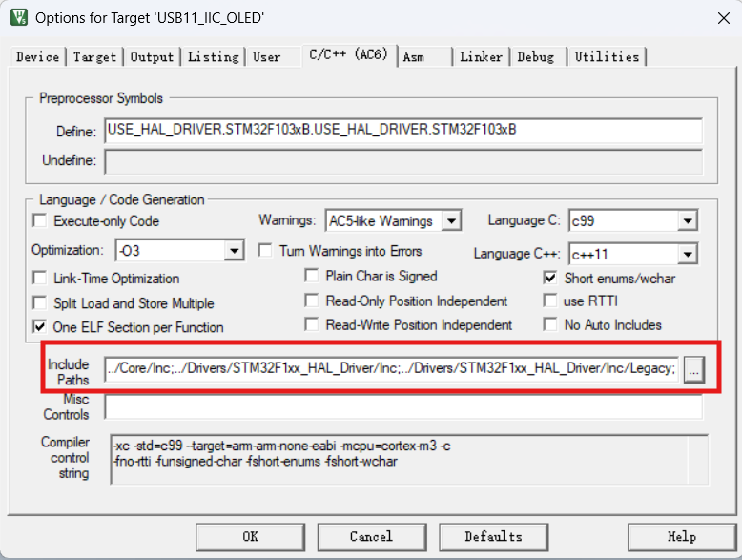The height and width of the screenshot is (560, 742).
Task: Open Include Paths browse button
Action: click(693, 369)
